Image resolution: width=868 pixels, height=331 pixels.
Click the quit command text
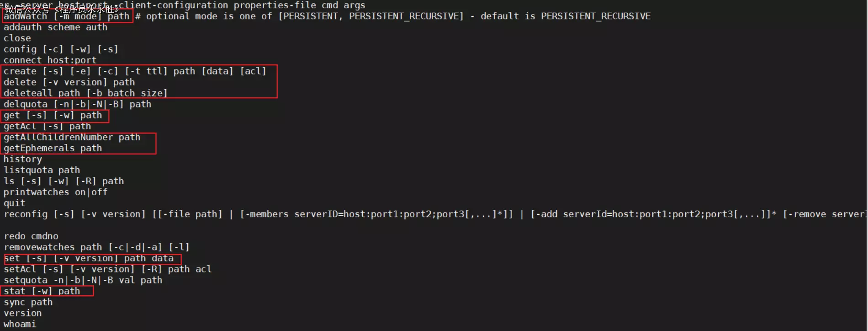coord(15,203)
